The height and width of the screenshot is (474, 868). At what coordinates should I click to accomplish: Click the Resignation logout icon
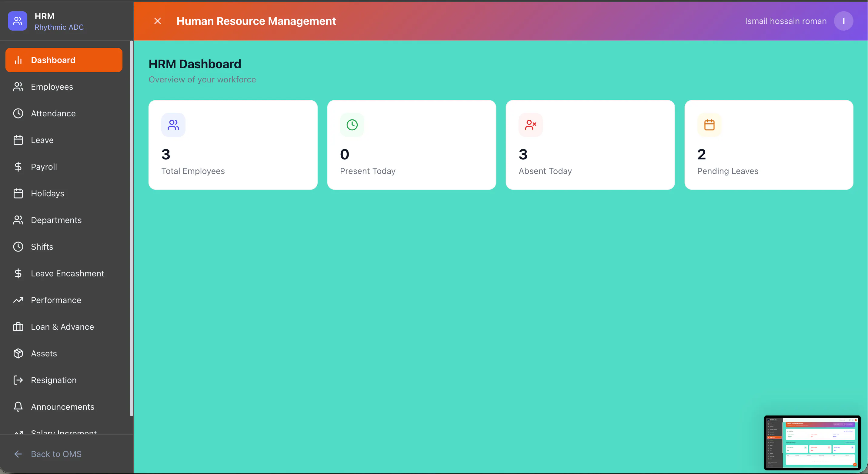[x=18, y=380]
